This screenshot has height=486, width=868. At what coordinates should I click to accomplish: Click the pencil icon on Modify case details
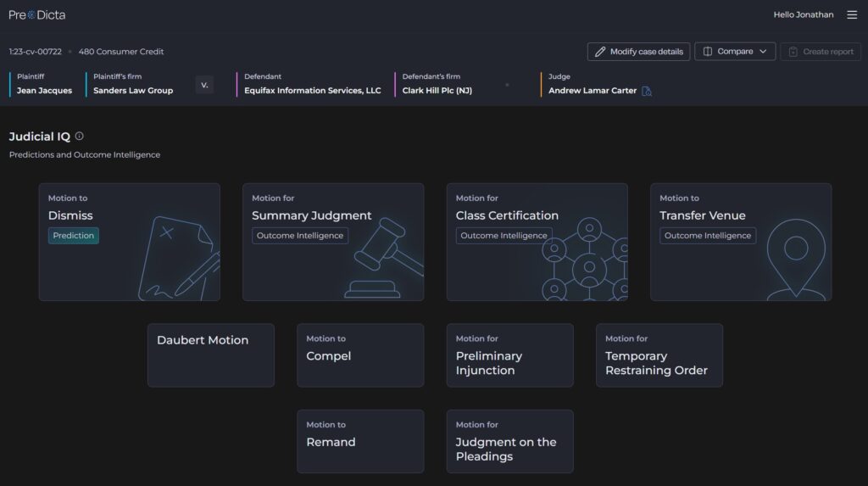coord(600,52)
